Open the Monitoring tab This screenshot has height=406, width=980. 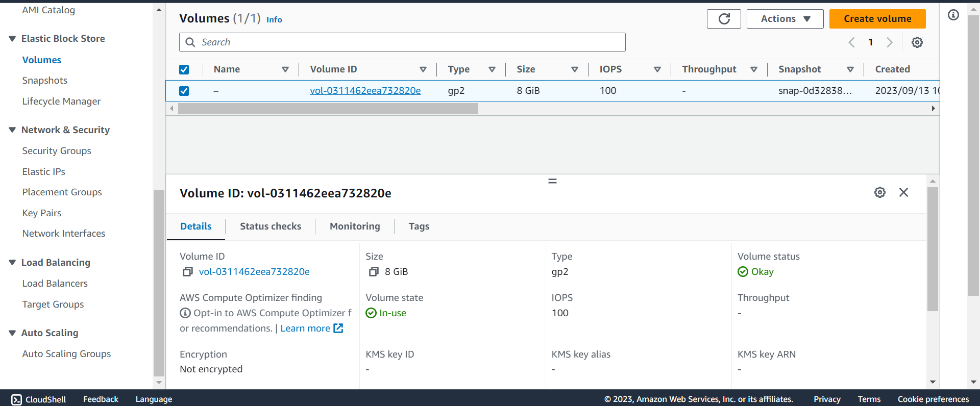[x=355, y=226]
